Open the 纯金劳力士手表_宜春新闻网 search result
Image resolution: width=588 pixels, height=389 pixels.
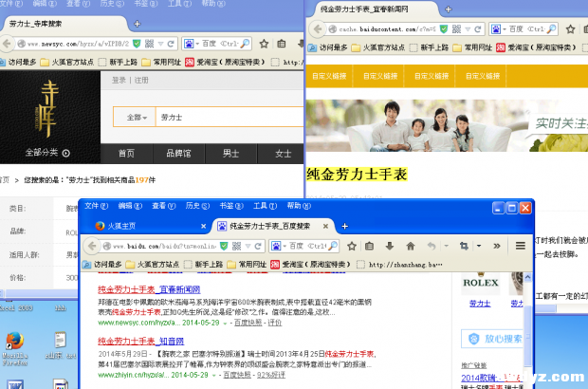point(149,289)
